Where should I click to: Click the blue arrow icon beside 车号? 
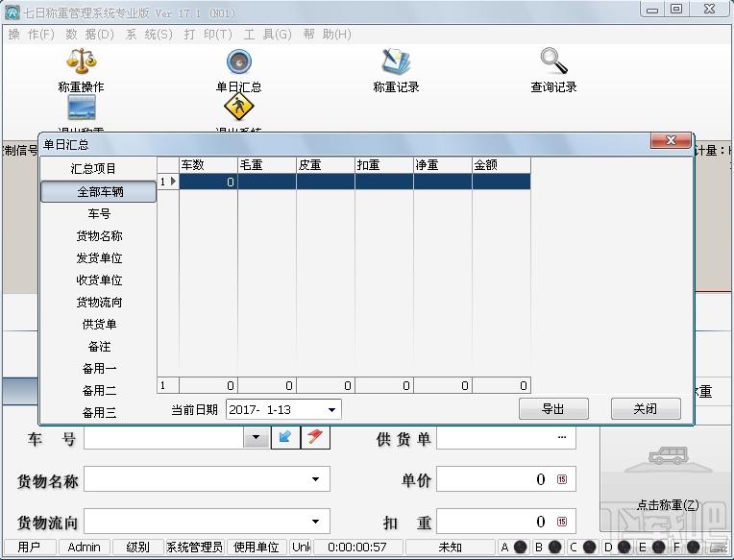point(285,437)
